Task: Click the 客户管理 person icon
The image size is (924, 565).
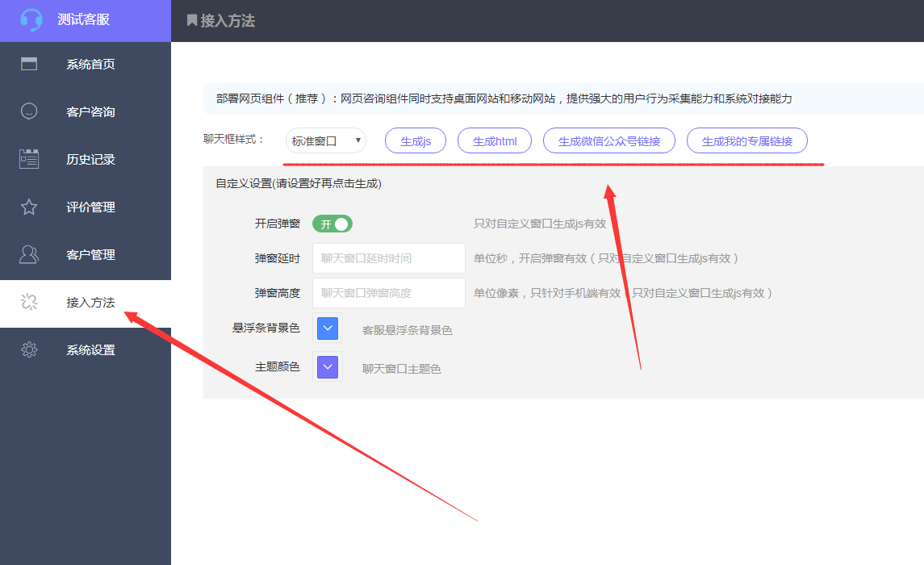Action: pos(29,254)
